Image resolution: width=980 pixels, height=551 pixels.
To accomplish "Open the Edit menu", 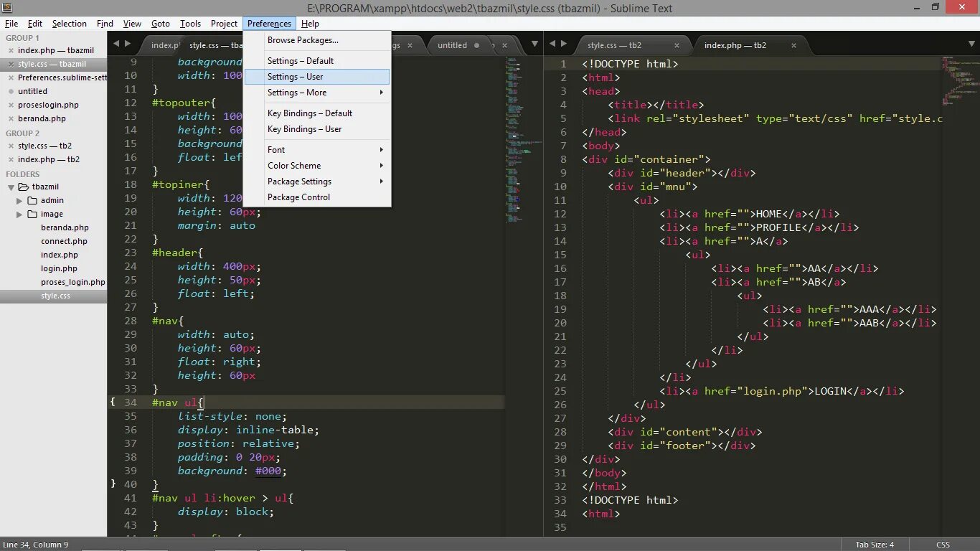I will 35,24.
